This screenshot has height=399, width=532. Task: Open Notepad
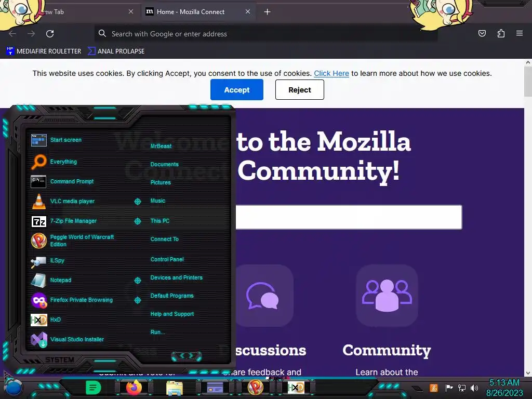(51, 280)
